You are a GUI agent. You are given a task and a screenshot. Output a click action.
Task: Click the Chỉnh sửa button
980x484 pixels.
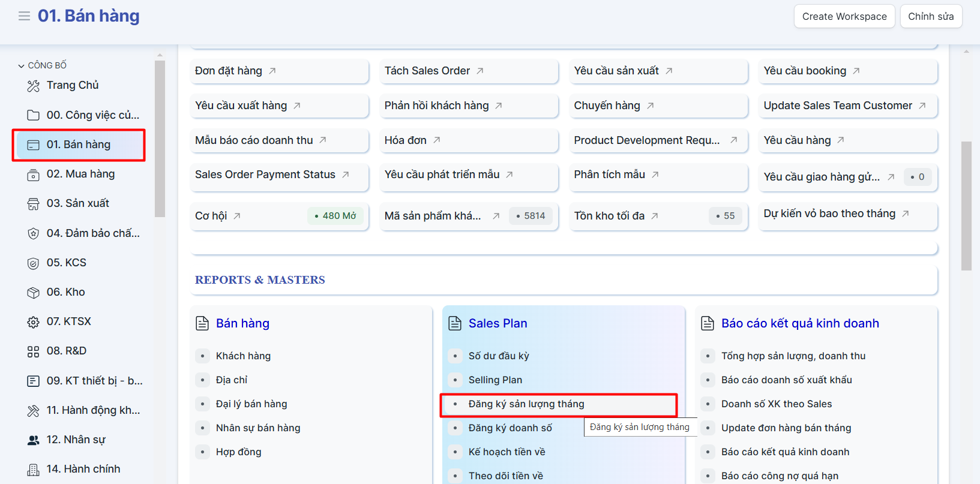pyautogui.click(x=930, y=16)
